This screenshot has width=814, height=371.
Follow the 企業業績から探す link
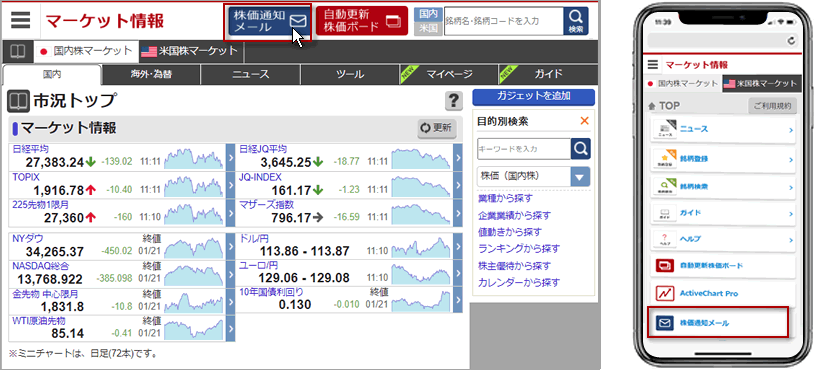(x=514, y=215)
